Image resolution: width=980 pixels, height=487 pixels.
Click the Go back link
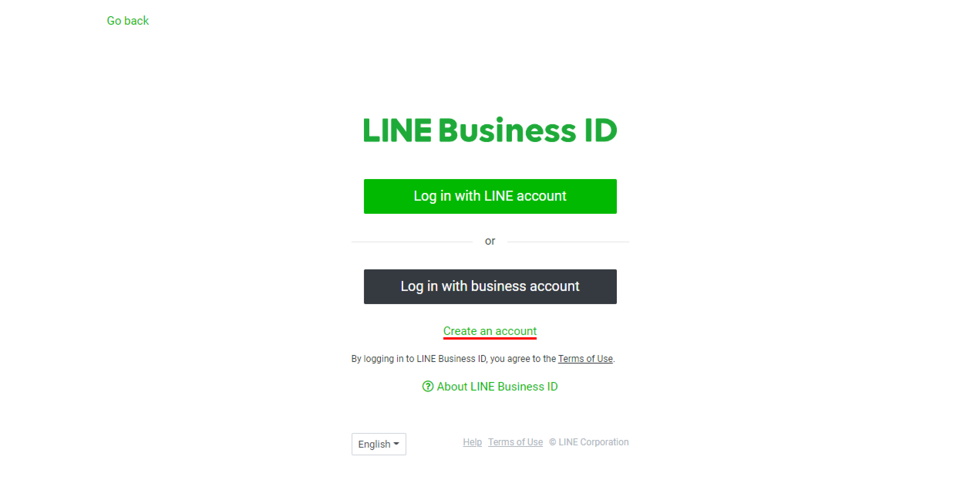pos(128,20)
